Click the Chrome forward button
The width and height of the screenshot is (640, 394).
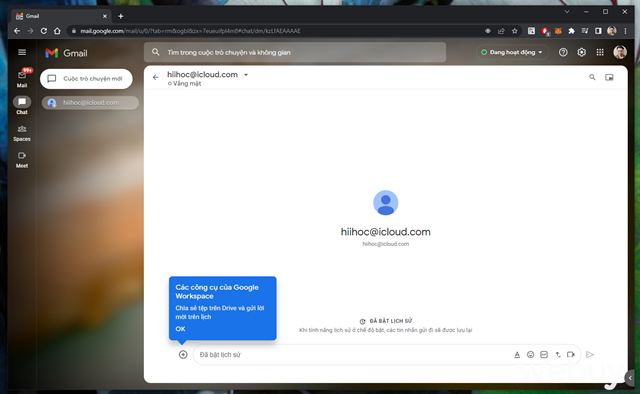(x=30, y=31)
